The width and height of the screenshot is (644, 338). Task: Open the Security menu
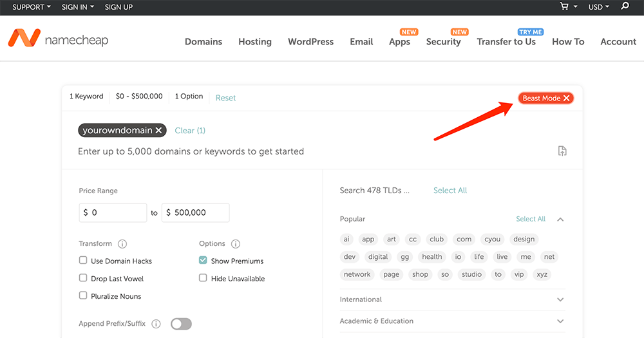click(x=444, y=42)
